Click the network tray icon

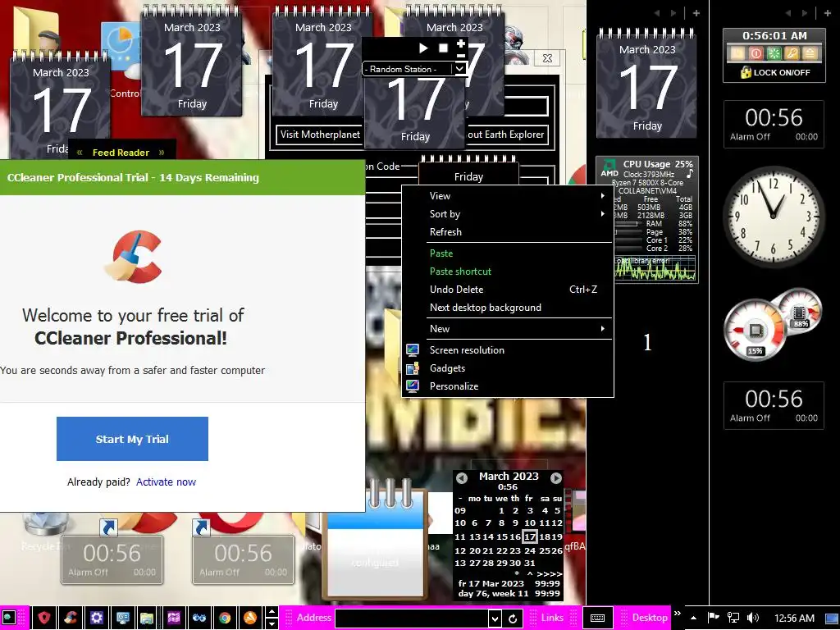(x=733, y=618)
